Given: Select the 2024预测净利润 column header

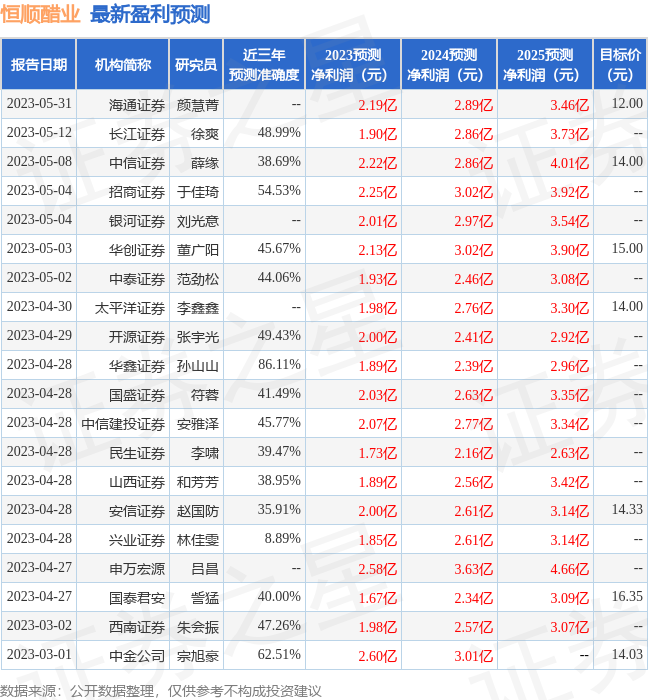Looking at the screenshot, I should tap(449, 64).
